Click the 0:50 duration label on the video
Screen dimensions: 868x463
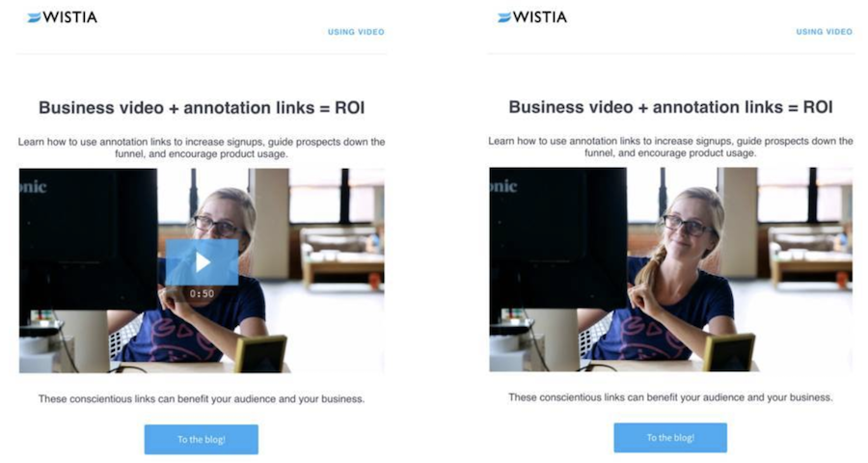click(x=203, y=294)
